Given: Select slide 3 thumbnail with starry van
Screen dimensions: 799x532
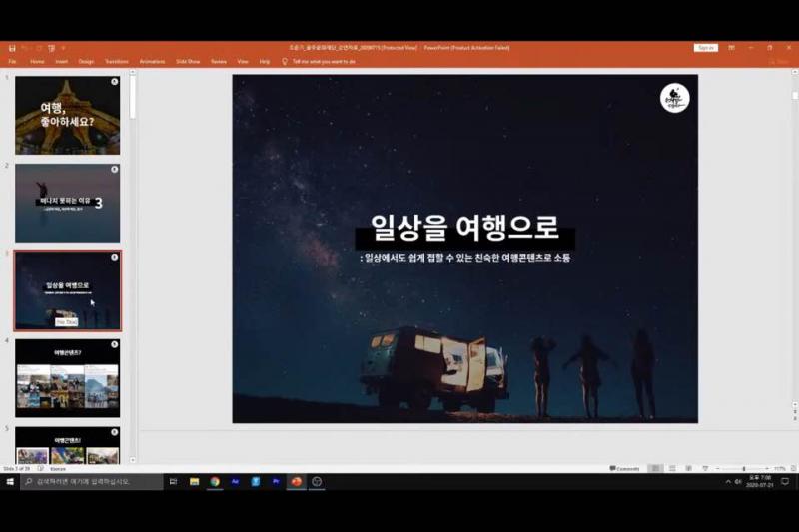Looking at the screenshot, I should [67, 290].
